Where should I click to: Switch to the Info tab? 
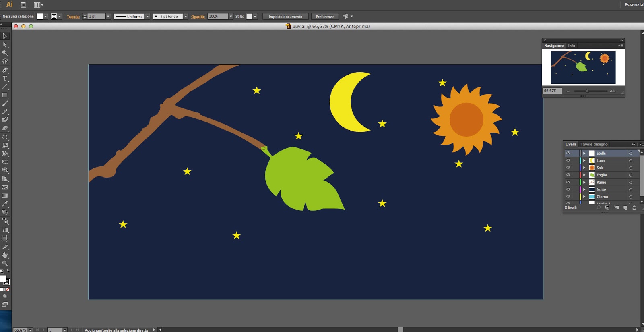pyautogui.click(x=572, y=46)
